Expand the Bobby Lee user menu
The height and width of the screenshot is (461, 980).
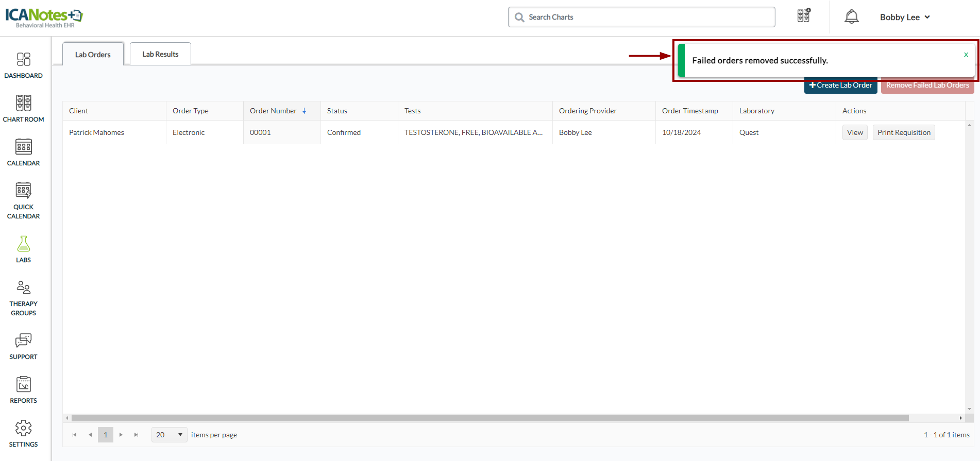(905, 17)
